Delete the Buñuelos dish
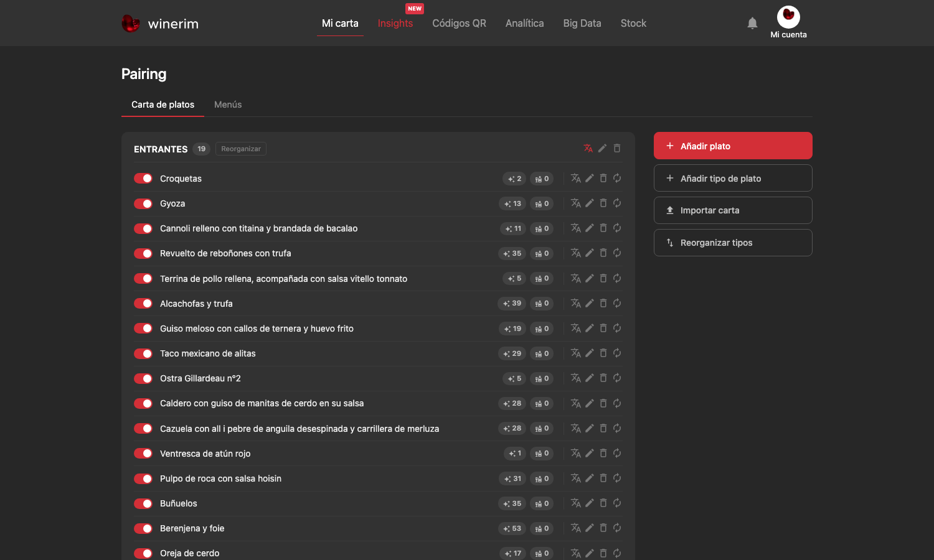 (603, 503)
